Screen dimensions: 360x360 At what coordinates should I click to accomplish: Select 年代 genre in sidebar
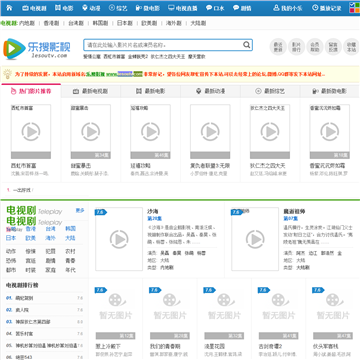70,270
